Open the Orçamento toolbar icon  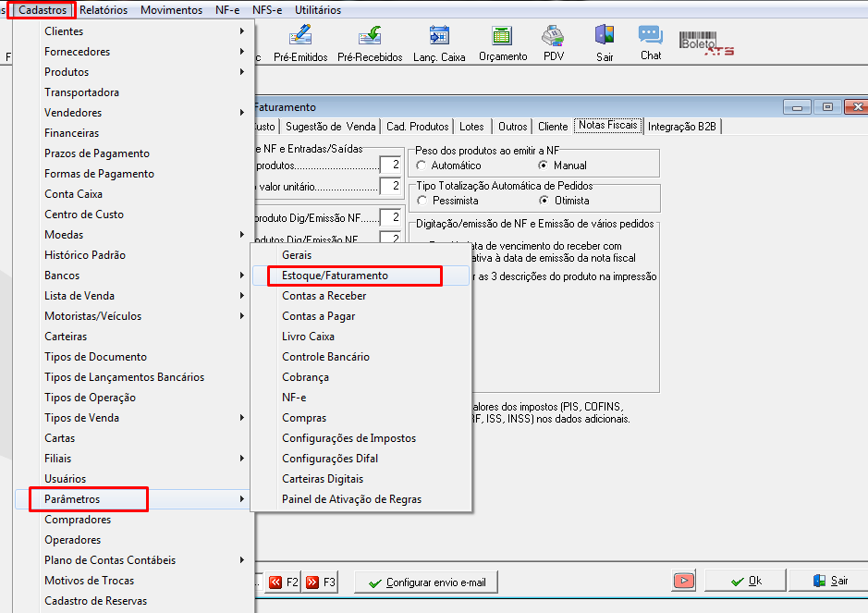[503, 43]
